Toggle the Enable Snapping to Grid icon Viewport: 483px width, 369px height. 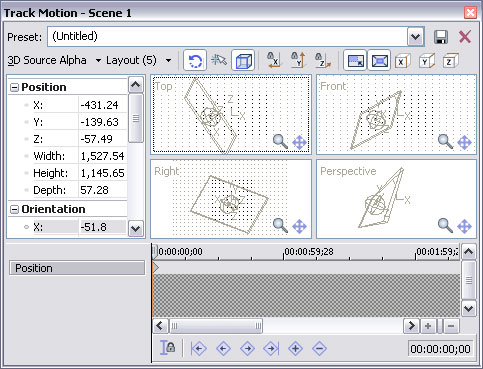219,61
